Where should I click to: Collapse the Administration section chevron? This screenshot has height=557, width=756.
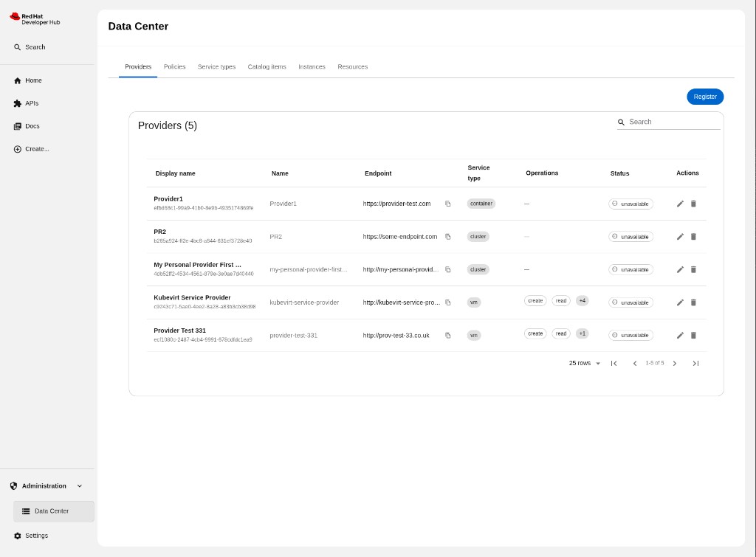[80, 485]
